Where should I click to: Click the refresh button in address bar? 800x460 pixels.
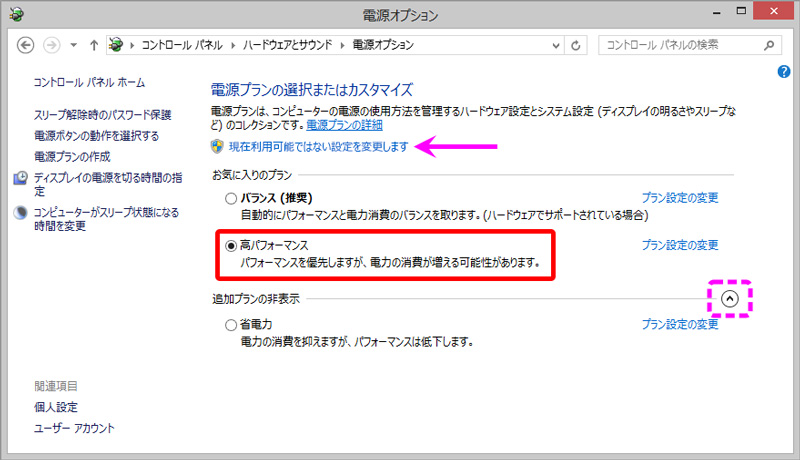(576, 45)
